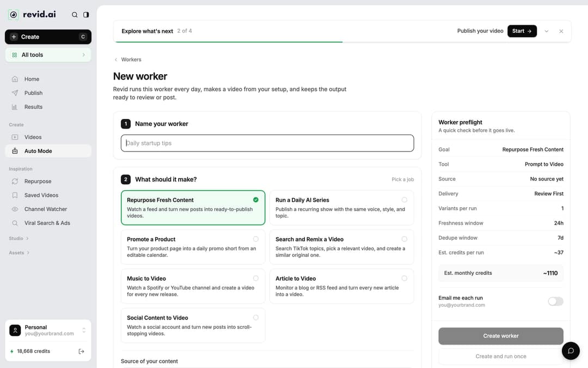Open Channel Watcher in the sidebar
The image size is (588, 368).
48,209
